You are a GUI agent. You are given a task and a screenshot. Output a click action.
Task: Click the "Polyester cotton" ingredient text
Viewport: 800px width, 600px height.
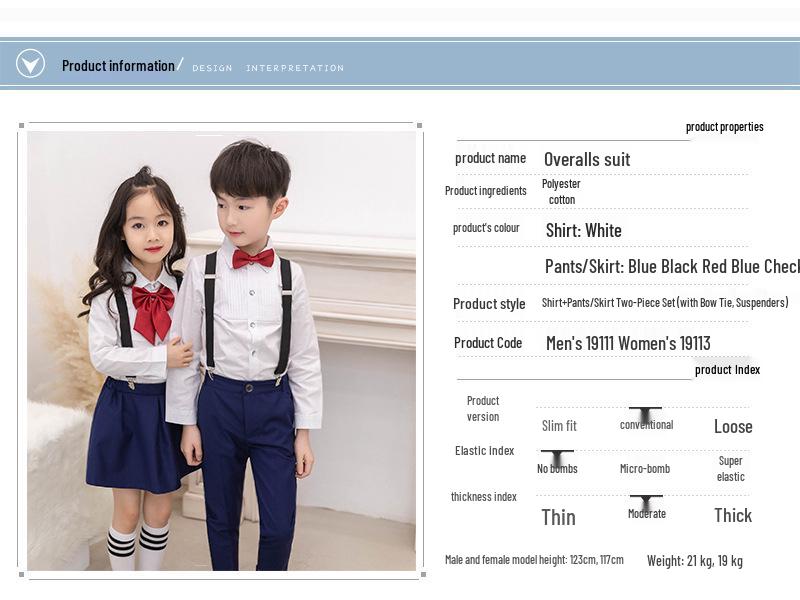[561, 191]
